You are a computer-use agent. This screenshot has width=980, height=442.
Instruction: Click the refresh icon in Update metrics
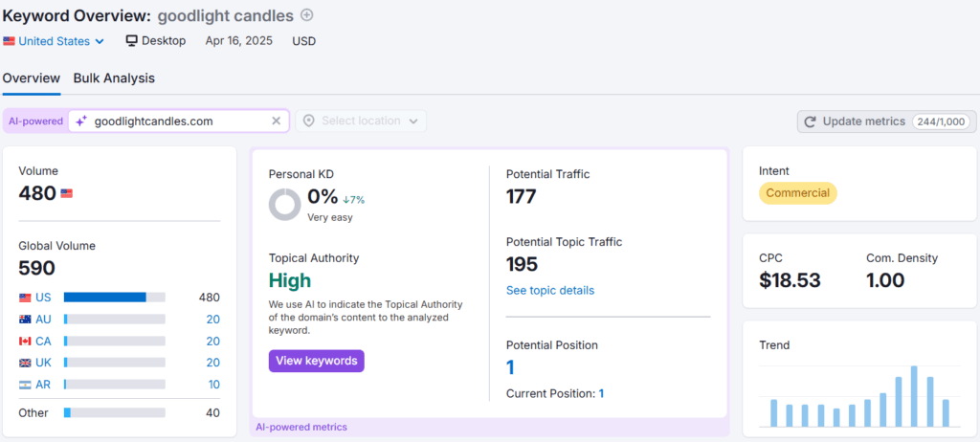point(810,122)
